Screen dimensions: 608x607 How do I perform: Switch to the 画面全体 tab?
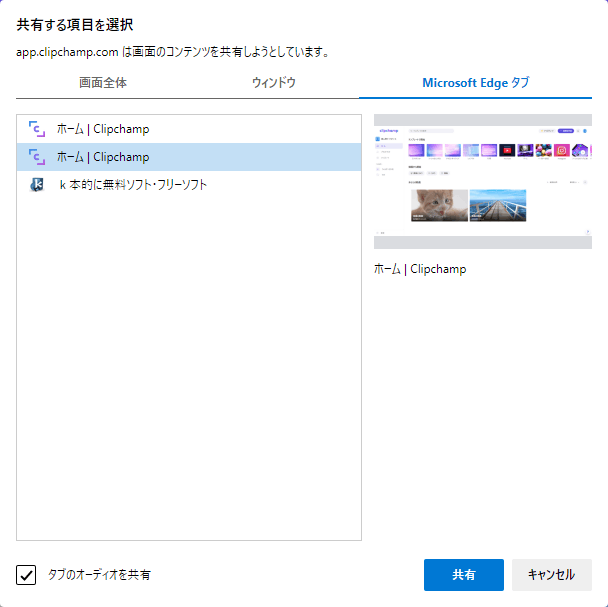103,83
